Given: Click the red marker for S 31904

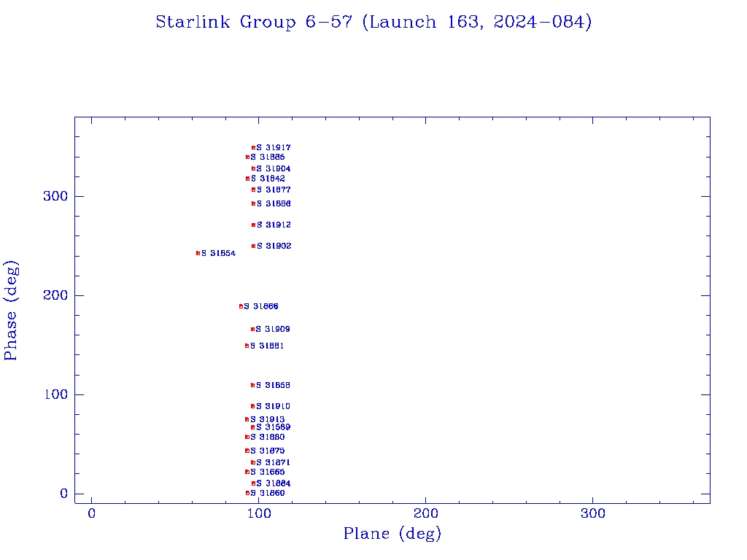Looking at the screenshot, I should pos(253,168).
